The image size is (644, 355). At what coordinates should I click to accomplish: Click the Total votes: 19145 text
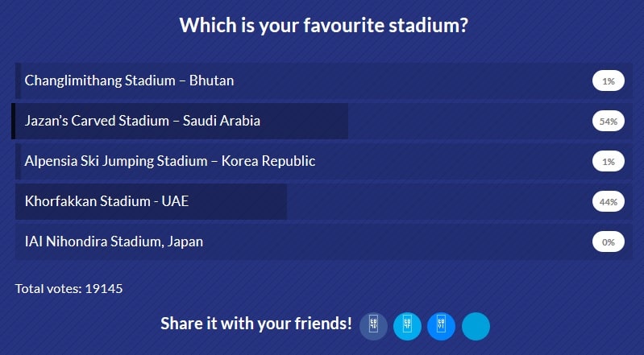69,288
